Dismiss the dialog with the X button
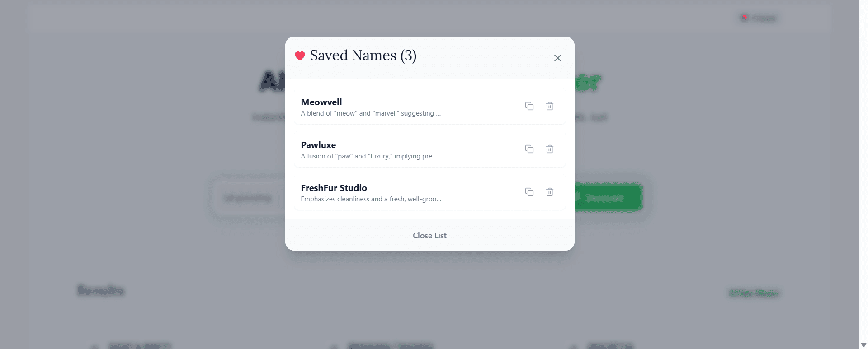 (557, 58)
